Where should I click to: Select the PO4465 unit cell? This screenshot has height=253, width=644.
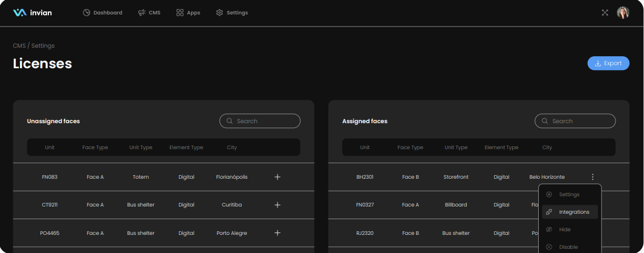50,233
